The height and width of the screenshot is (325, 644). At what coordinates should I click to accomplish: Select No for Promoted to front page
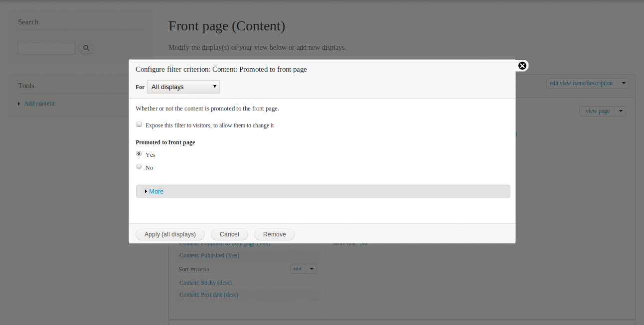[x=139, y=167]
